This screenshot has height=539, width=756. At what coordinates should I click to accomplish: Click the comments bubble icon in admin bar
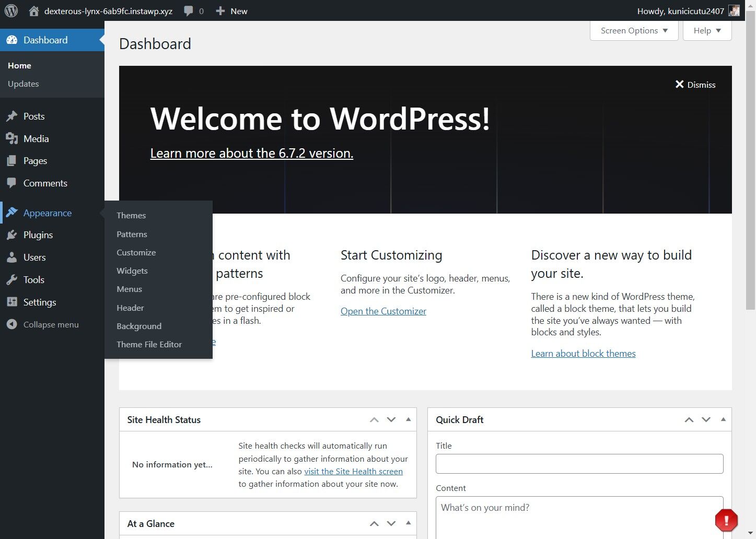(189, 11)
